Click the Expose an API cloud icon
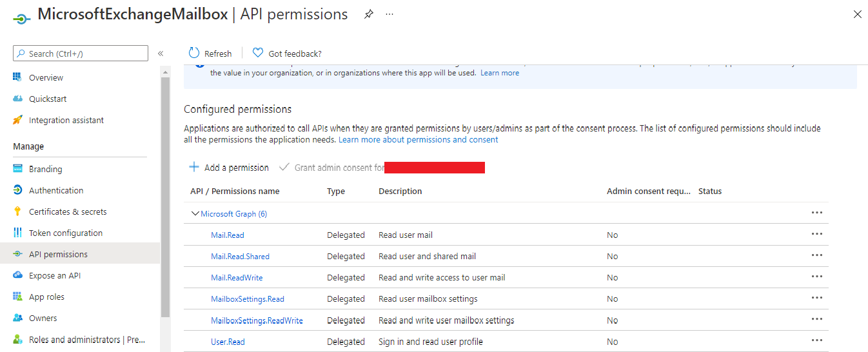The width and height of the screenshot is (868, 352). tap(17, 275)
